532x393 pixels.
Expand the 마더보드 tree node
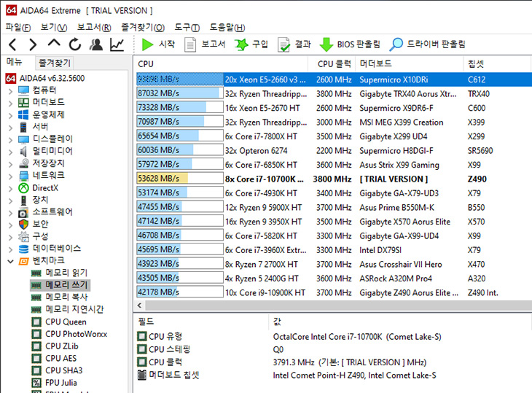coord(10,103)
